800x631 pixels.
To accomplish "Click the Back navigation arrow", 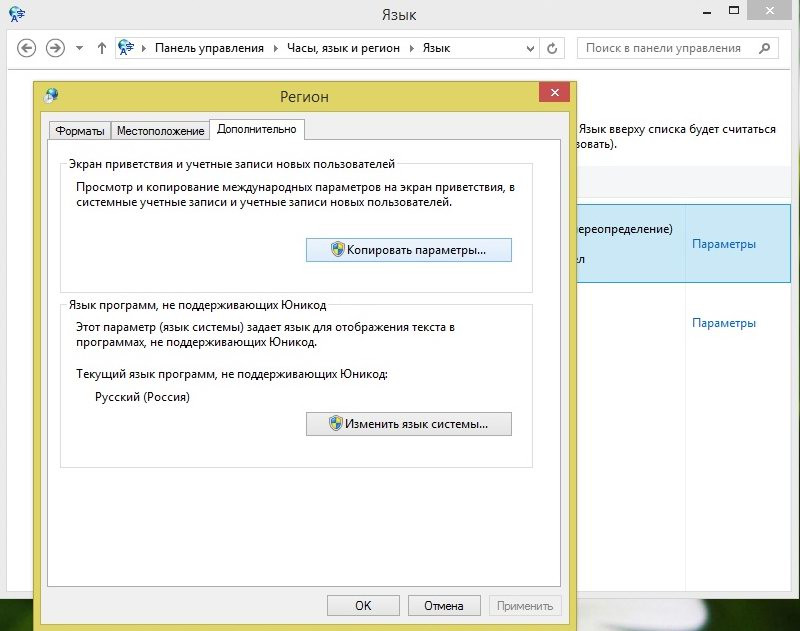I will [x=27, y=48].
